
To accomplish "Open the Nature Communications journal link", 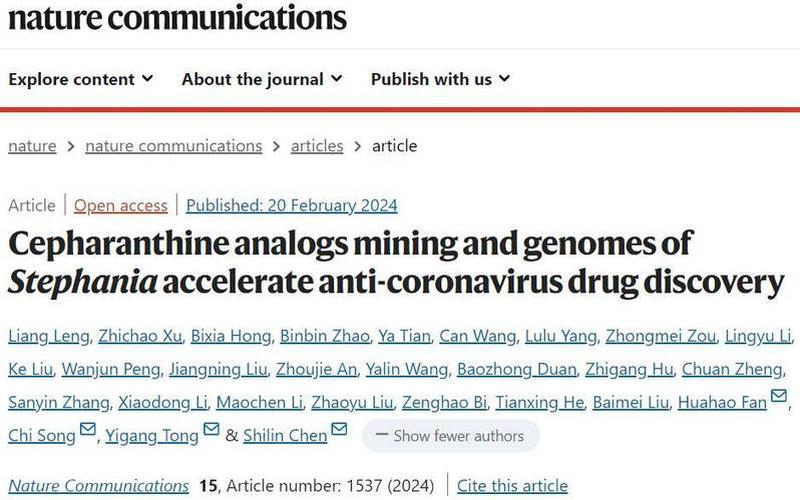I will click(x=98, y=486).
